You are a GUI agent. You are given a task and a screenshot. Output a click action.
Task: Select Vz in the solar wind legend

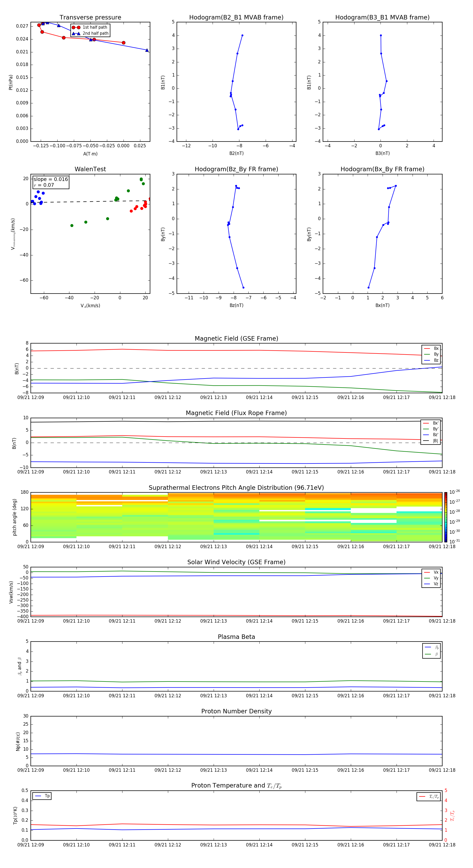point(431,584)
